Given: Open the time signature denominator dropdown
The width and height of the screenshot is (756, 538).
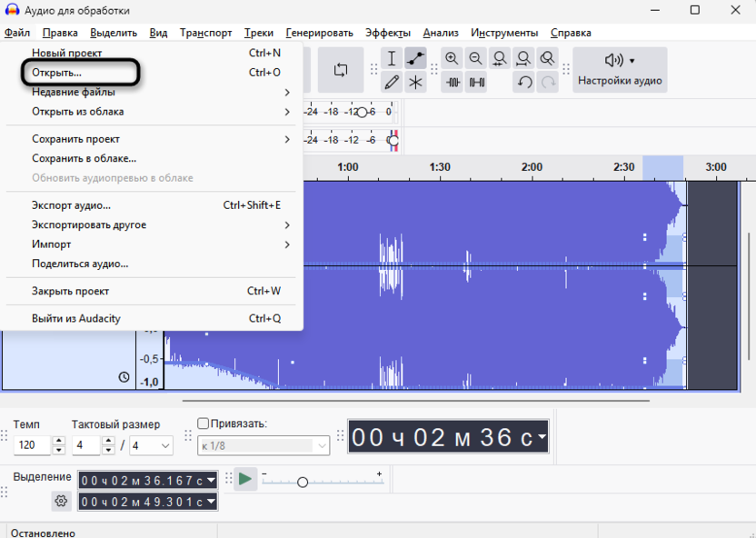Looking at the screenshot, I should click(152, 445).
